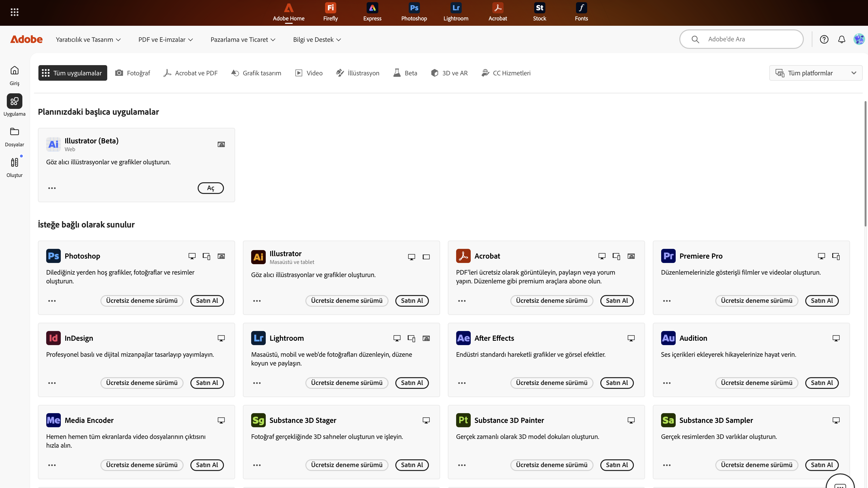Click the vertical page scrollbar
The image size is (868, 488).
(x=865, y=164)
